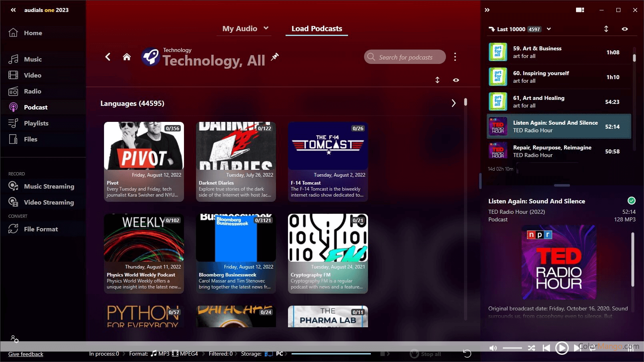Screen dimensions: 644x362
Task: Open the Last 10000 list dropdown
Action: [549, 29]
